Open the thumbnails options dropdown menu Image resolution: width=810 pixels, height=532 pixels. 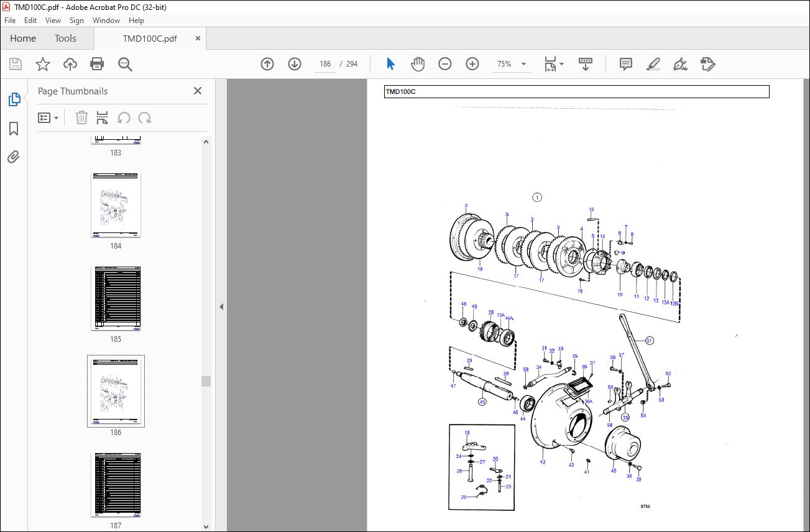48,117
